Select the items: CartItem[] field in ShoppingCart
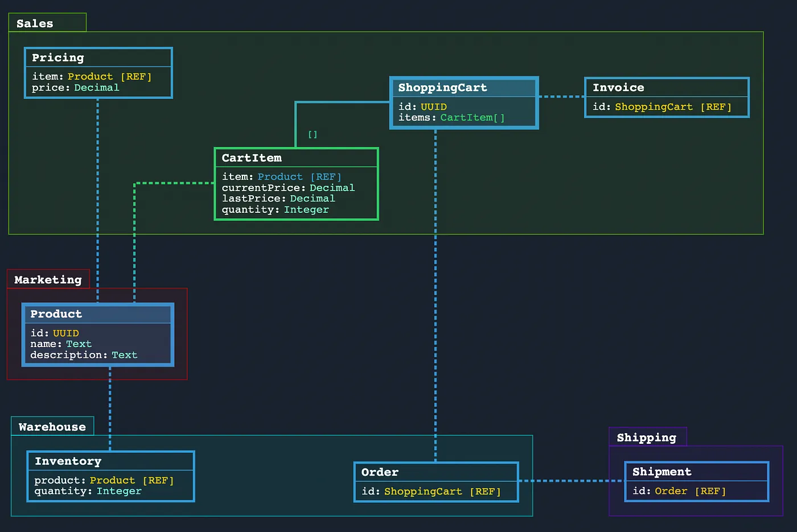The width and height of the screenshot is (797, 532). [451, 117]
